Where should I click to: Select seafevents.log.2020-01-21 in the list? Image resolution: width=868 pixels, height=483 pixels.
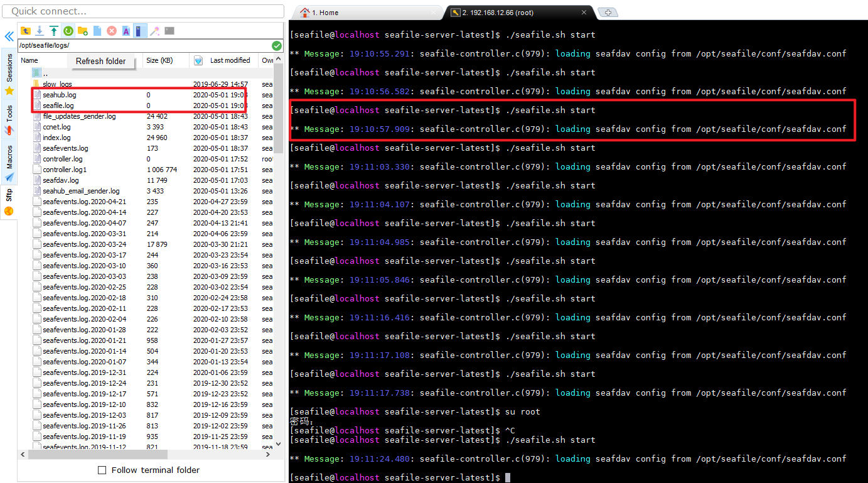click(84, 340)
